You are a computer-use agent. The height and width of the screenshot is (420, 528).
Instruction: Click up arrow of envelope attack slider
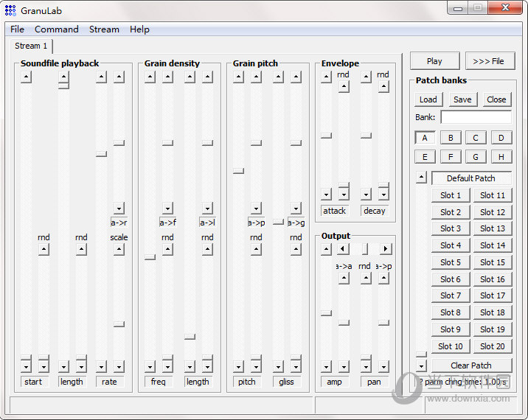pos(326,77)
